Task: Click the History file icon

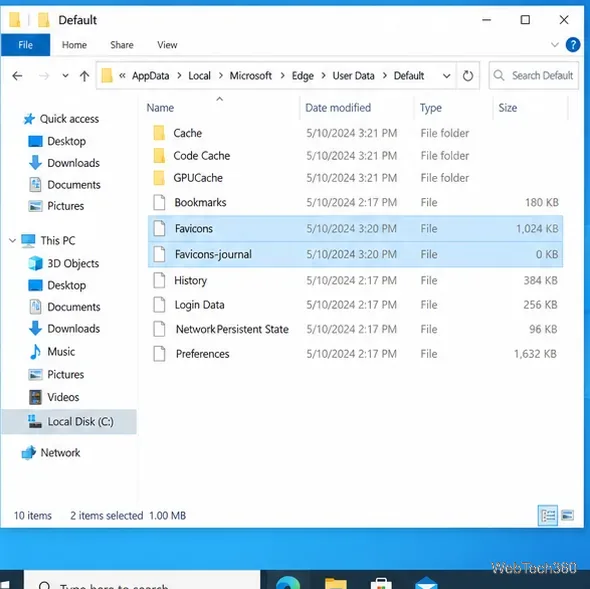Action: tap(159, 280)
